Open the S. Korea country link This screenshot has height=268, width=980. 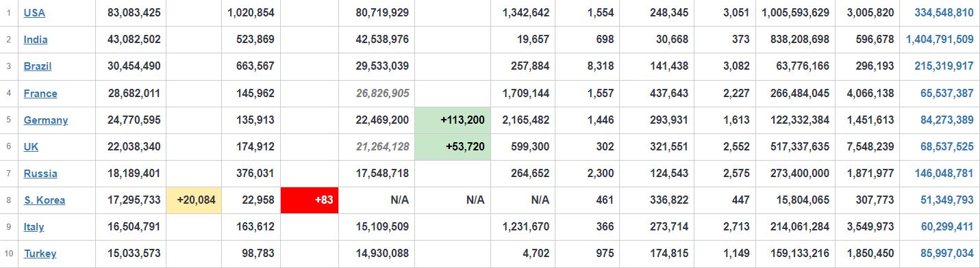coord(45,200)
